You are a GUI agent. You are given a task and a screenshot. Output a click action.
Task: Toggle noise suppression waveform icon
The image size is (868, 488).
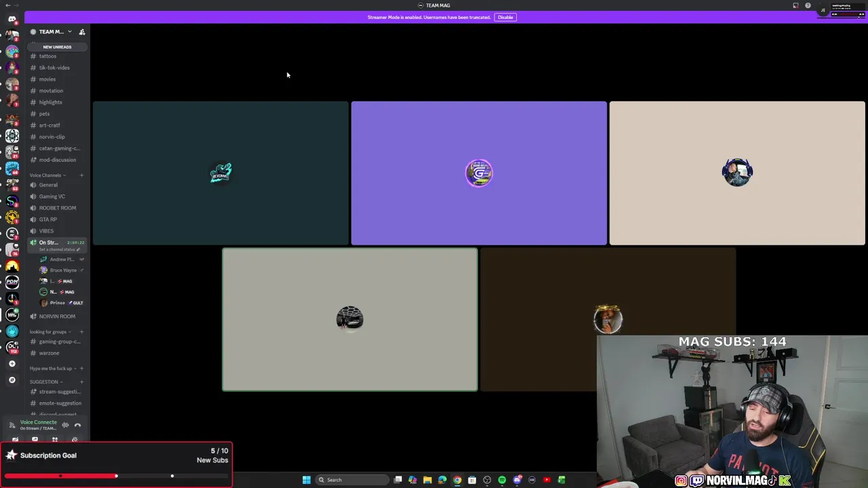coord(65,425)
